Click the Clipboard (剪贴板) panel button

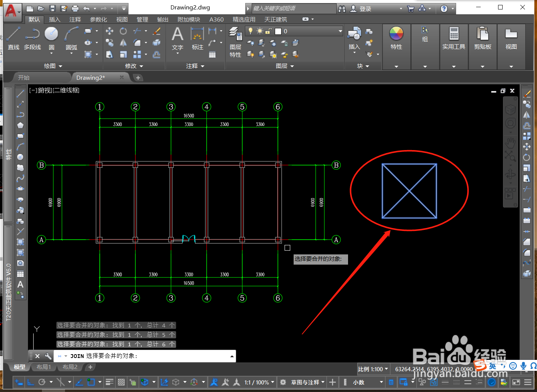point(483,46)
